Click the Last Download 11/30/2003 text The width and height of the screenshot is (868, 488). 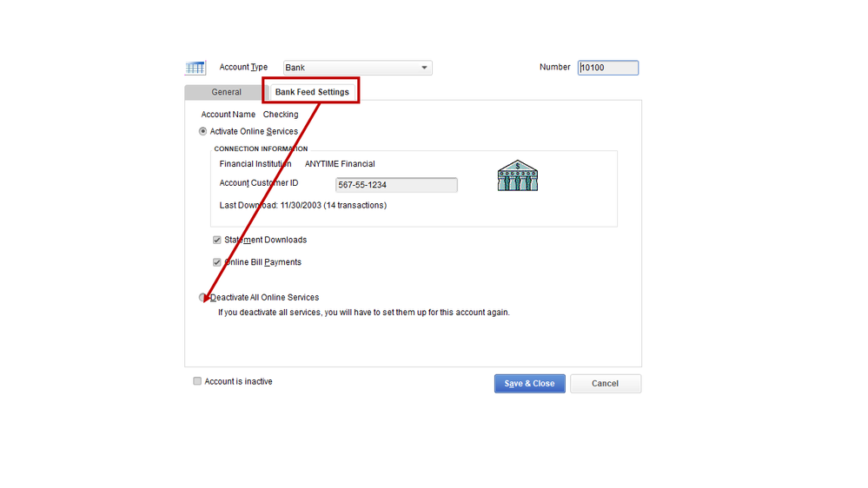pyautogui.click(x=303, y=205)
